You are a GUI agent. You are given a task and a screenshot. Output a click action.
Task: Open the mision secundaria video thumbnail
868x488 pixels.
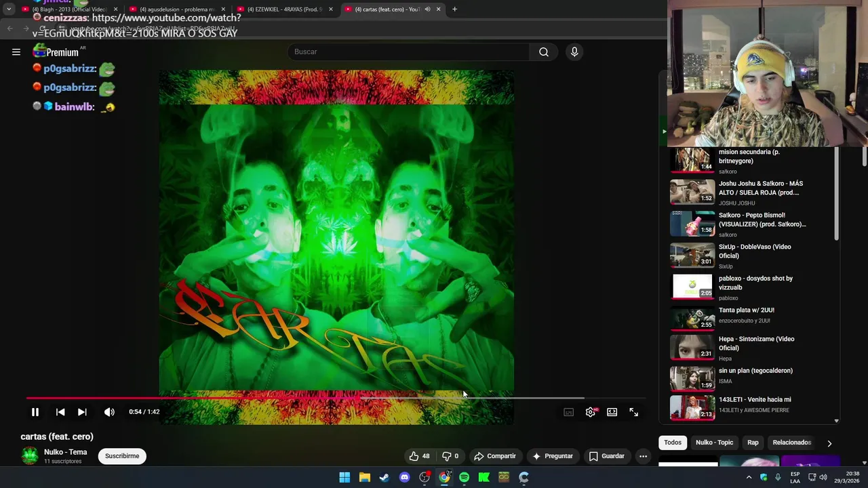[692, 161]
